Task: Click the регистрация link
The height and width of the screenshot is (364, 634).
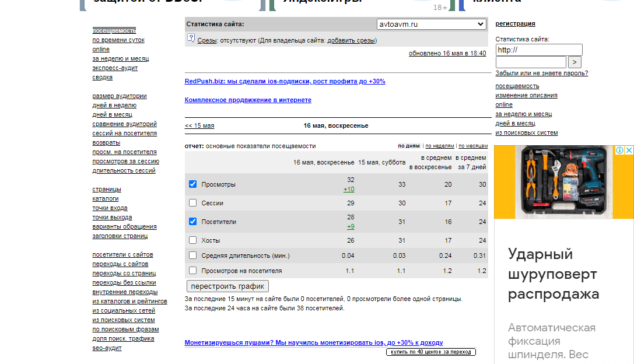Action: 515,23
